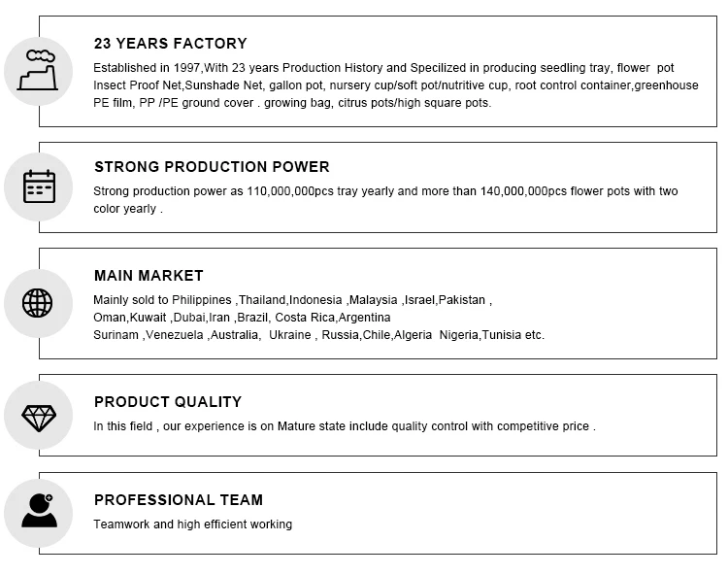The image size is (728, 575).
Task: Select the line starting "PE film, PP /PE"
Action: coord(292,103)
